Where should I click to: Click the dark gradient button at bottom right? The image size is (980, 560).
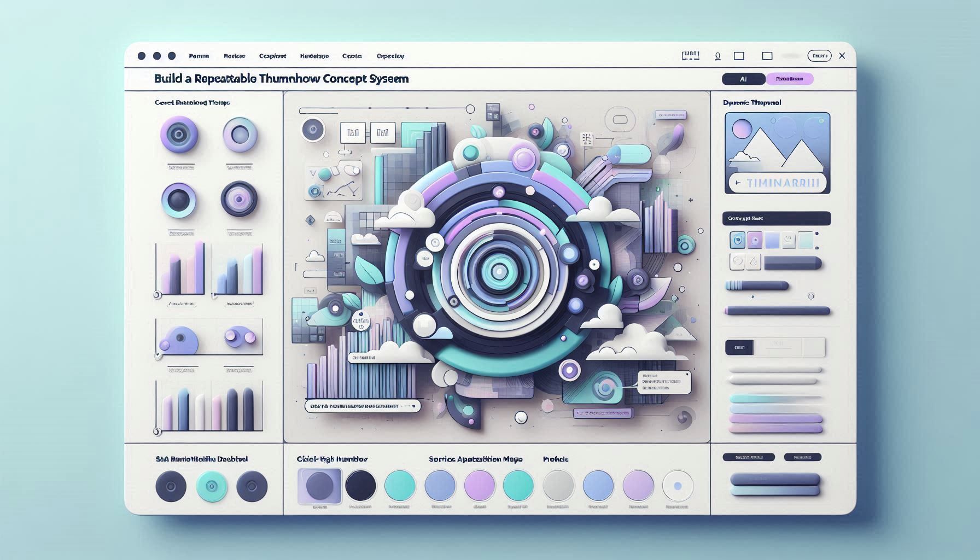tap(775, 480)
